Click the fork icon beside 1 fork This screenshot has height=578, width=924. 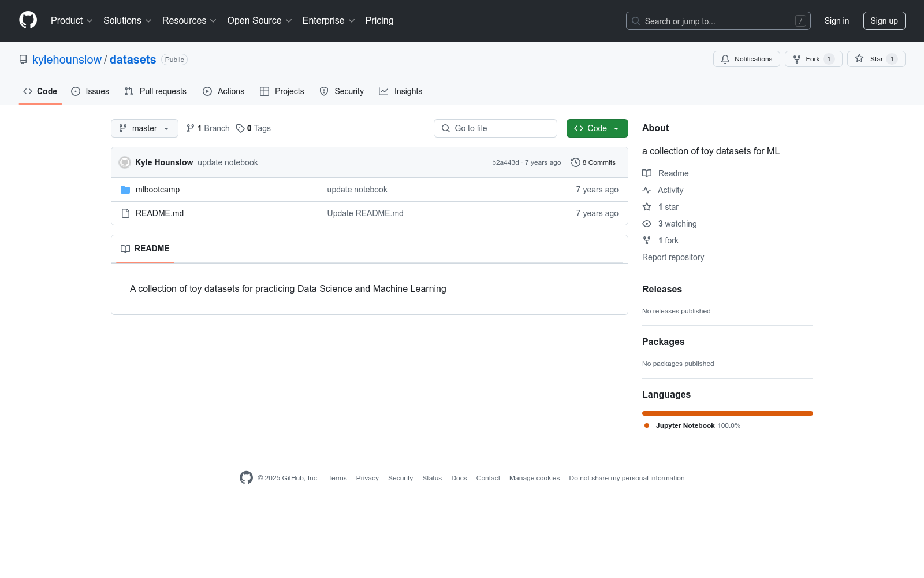coord(647,240)
